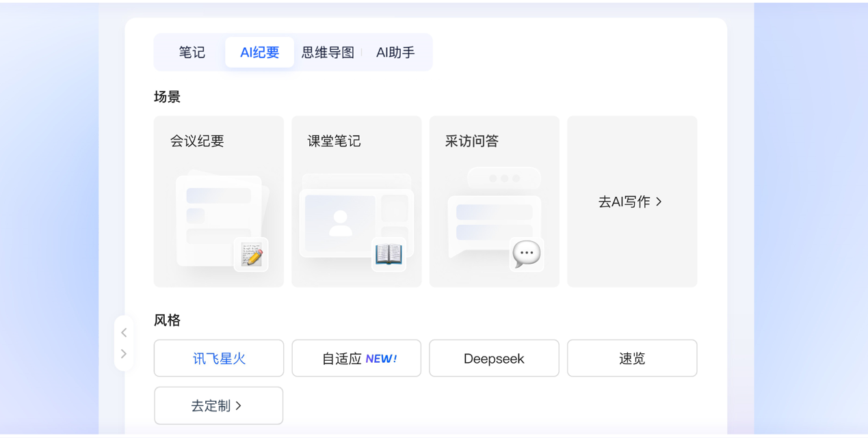Select the active AI纪要 tab
868x438 pixels.
point(259,53)
